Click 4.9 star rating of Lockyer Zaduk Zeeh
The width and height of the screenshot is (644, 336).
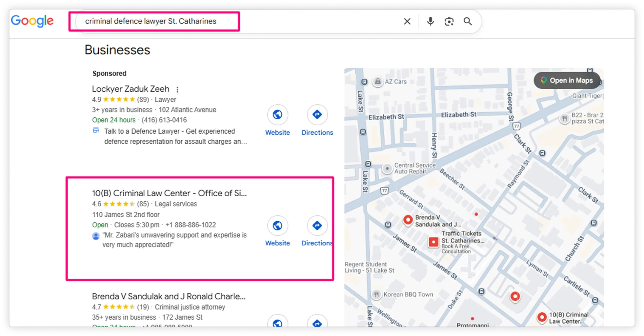[x=113, y=100]
